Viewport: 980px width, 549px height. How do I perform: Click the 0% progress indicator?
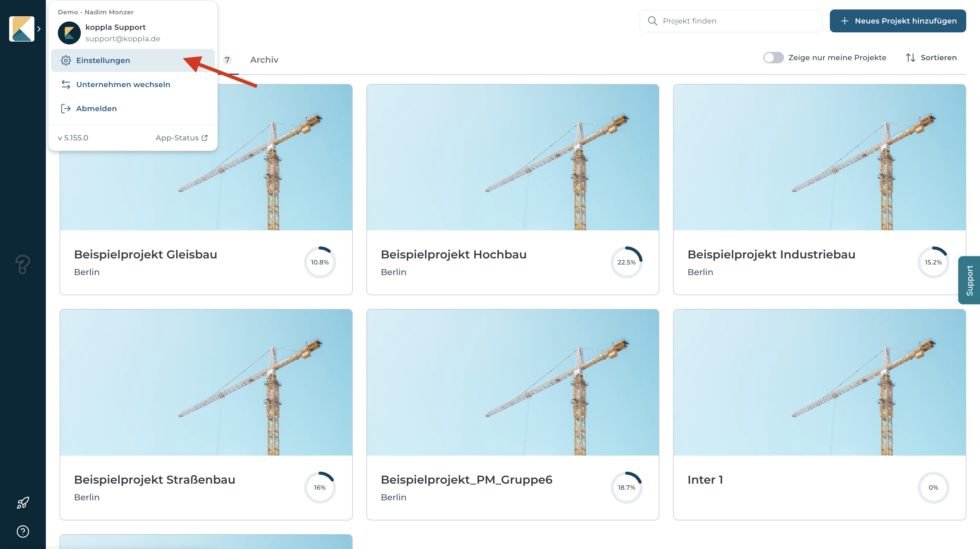pos(933,487)
